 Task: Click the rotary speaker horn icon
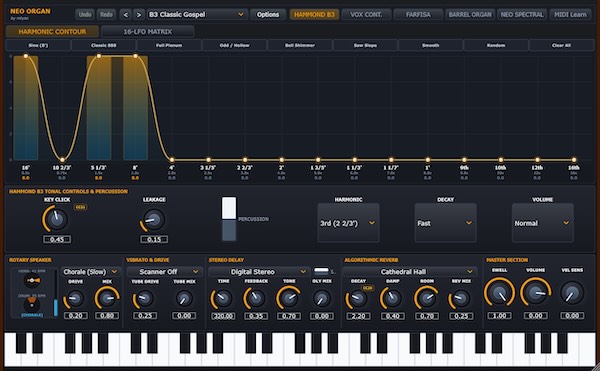point(32,281)
